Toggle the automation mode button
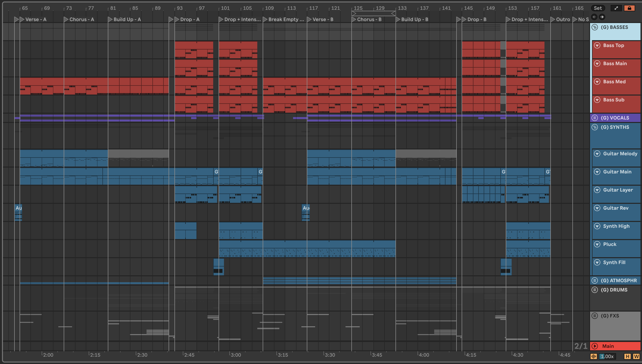This screenshot has width=642, height=364. tap(616, 8)
